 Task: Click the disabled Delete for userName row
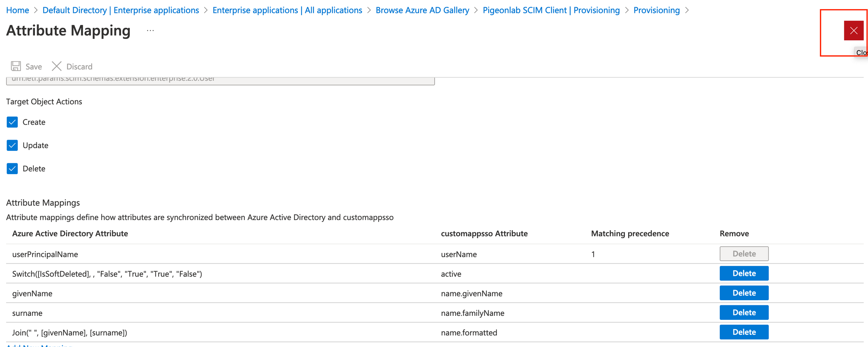(x=744, y=254)
